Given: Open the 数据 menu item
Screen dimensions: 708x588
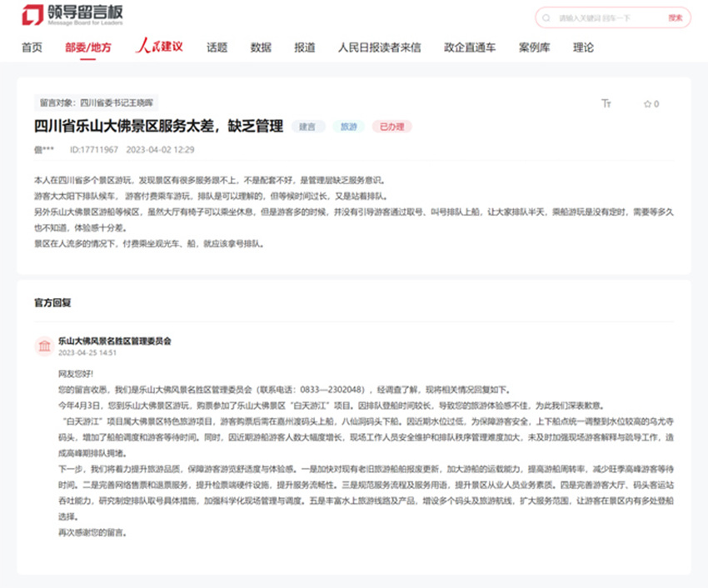Looking at the screenshot, I should coord(261,47).
